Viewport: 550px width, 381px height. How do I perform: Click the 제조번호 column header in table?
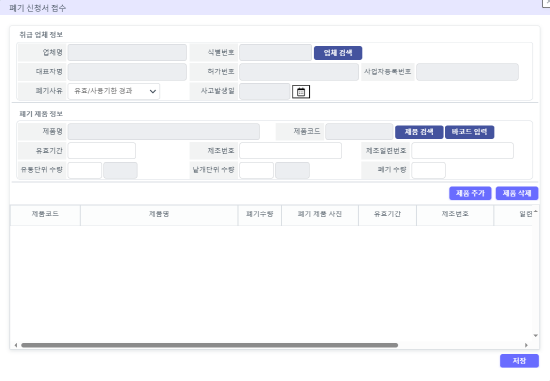pos(455,215)
